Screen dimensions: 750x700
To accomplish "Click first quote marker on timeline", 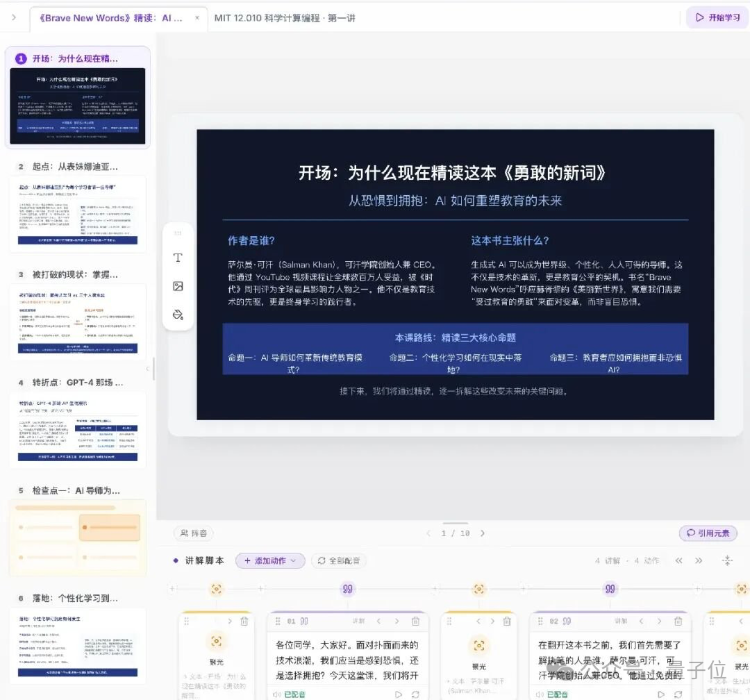I will pyautogui.click(x=348, y=588).
